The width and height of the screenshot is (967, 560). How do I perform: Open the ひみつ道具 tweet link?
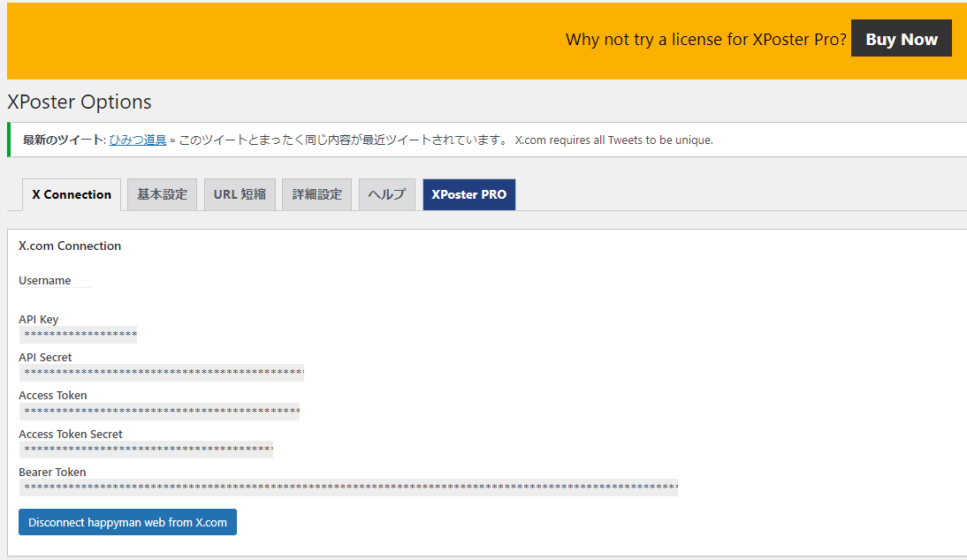138,140
